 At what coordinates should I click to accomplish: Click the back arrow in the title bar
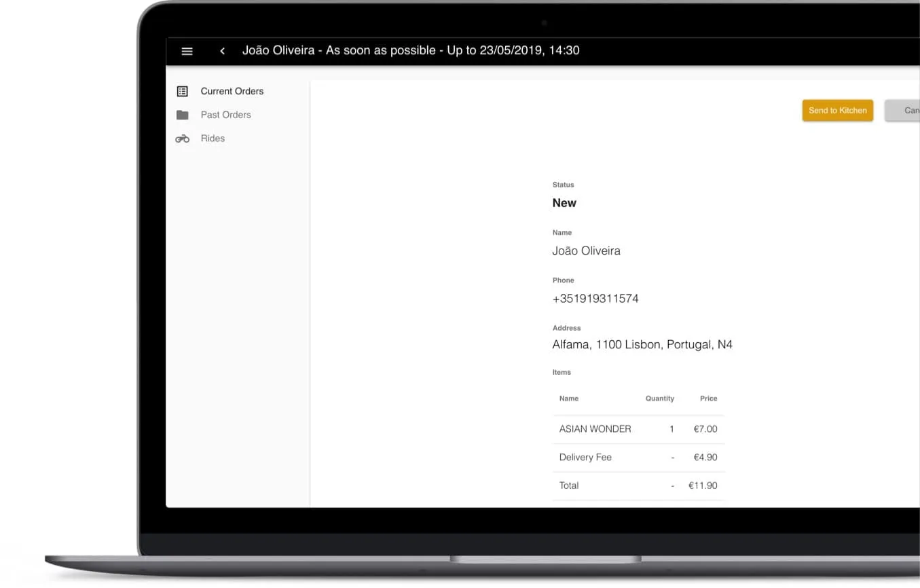click(222, 51)
